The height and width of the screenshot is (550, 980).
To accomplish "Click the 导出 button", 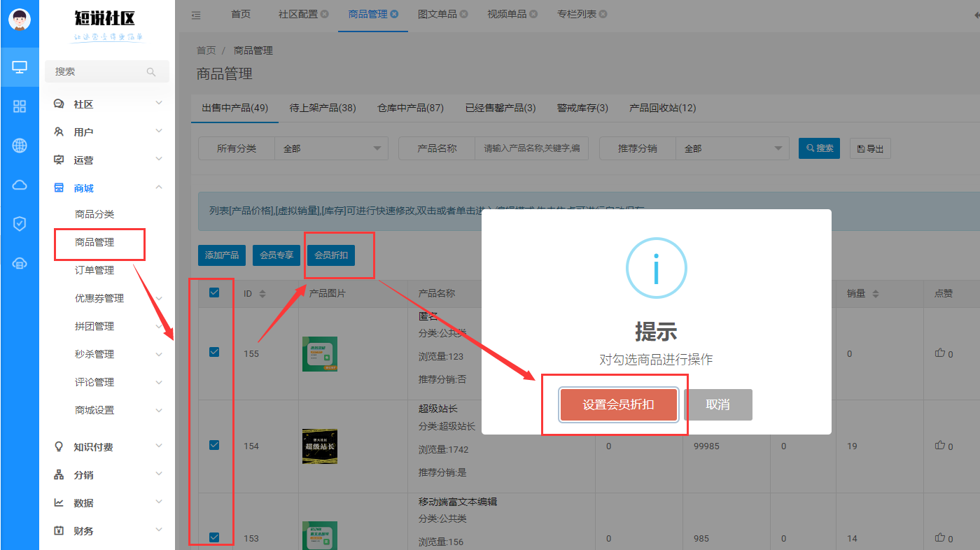I will (870, 148).
